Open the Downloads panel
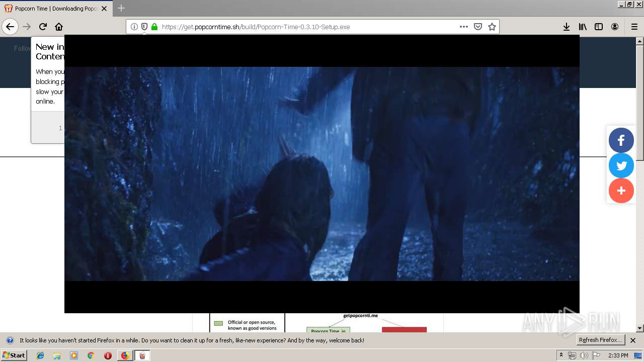 click(567, 27)
